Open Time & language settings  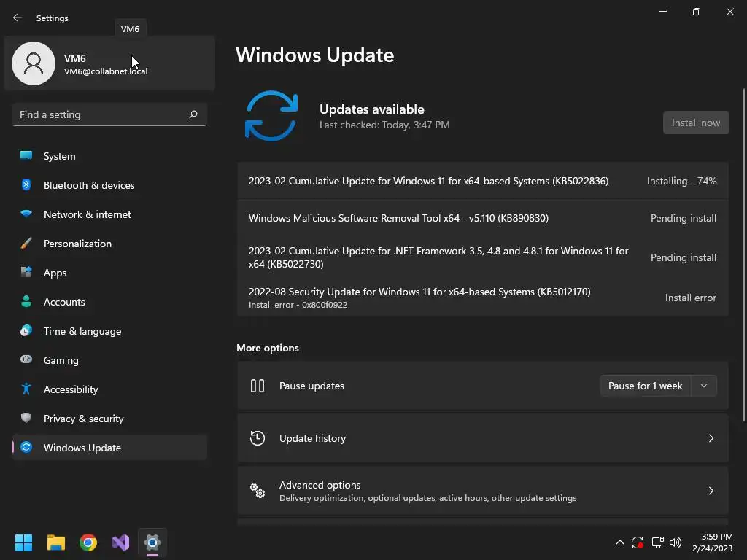[x=109, y=331]
